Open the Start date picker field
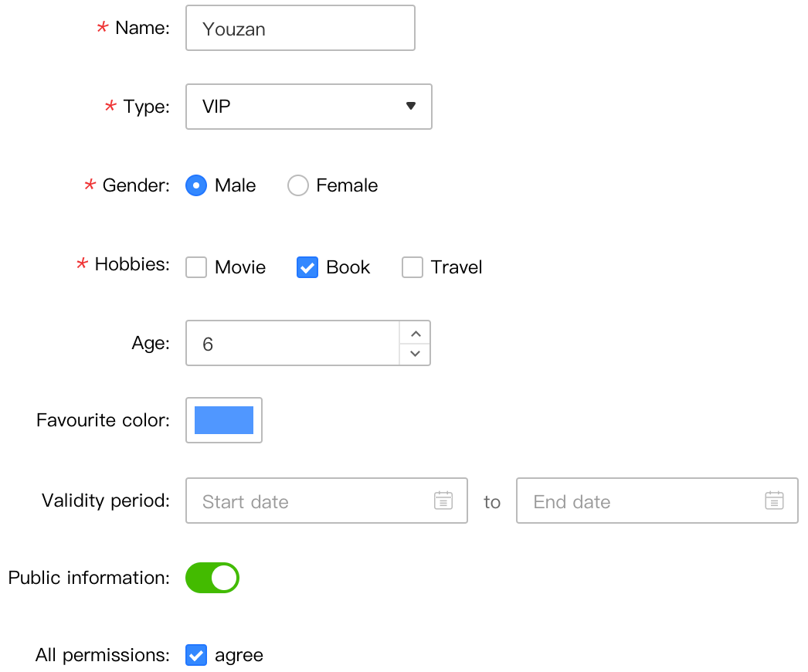The width and height of the screenshot is (808, 672). click(327, 501)
